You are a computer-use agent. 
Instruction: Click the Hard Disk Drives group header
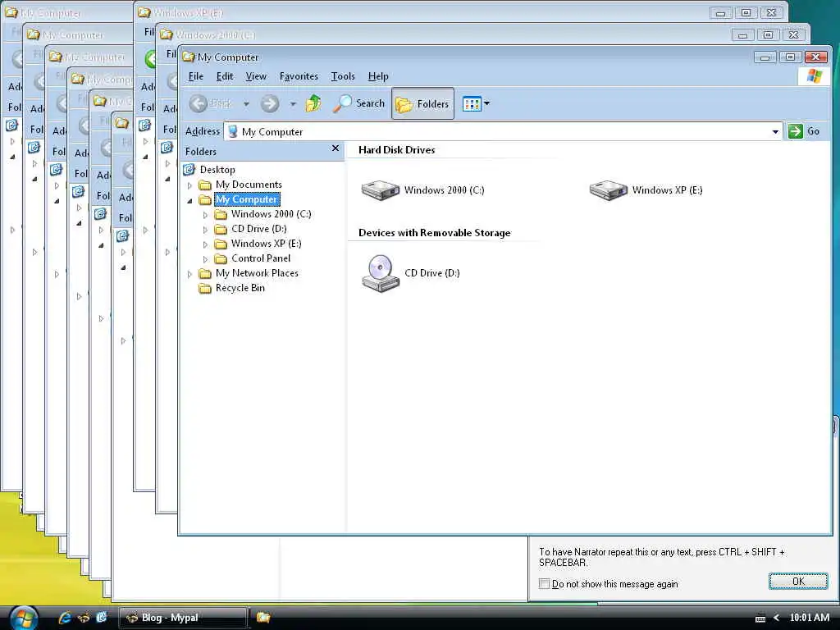396,150
